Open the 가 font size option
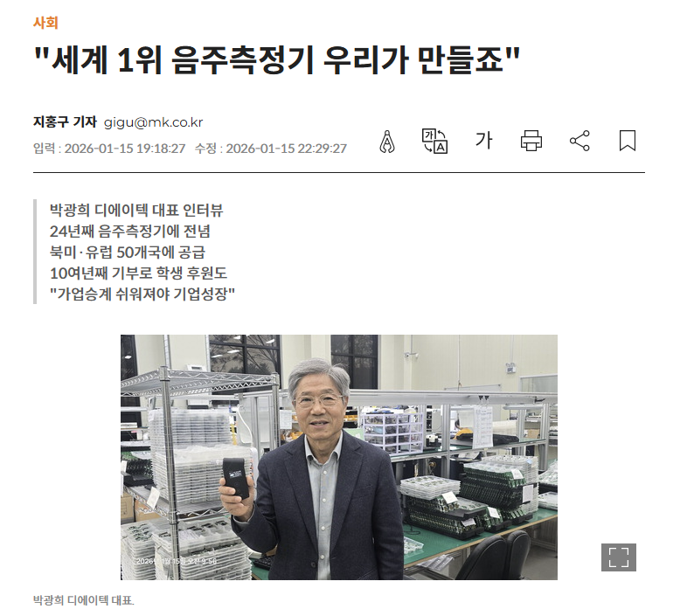694x616 pixels. [483, 141]
